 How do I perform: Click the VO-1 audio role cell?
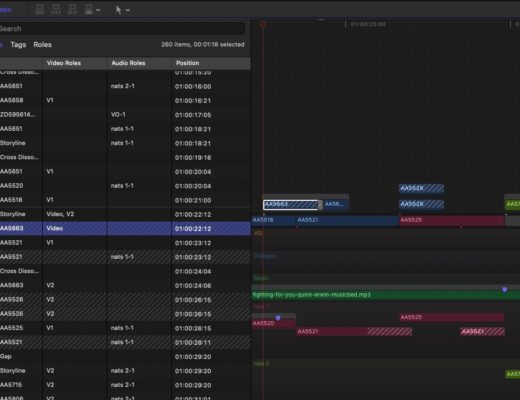tap(118, 115)
